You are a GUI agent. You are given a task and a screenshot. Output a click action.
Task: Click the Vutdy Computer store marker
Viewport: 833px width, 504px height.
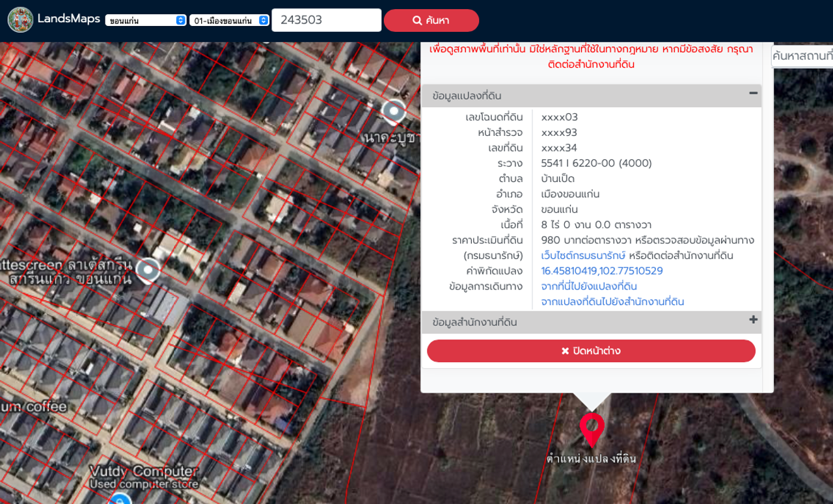[x=119, y=499]
